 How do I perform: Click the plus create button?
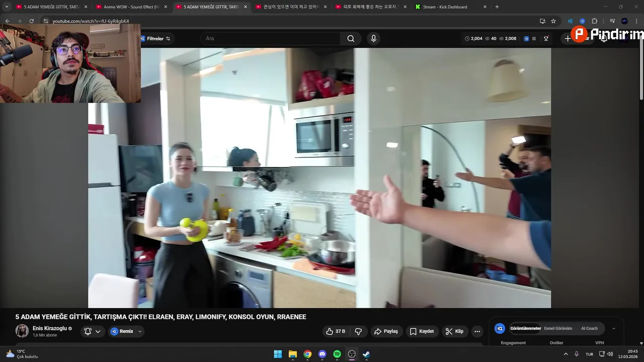pos(568,39)
